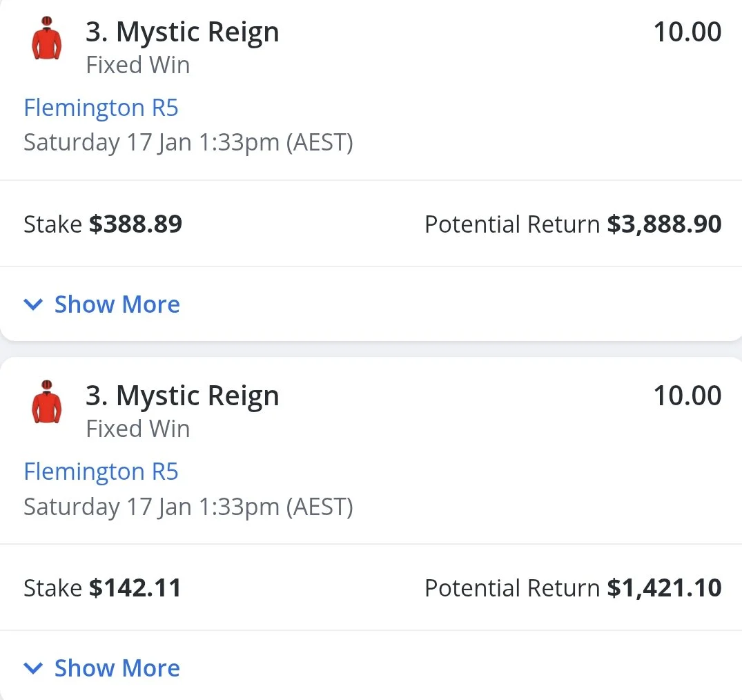Image resolution: width=742 pixels, height=700 pixels.
Task: Click the 10.00 odds on the bottom bet card
Action: [687, 396]
